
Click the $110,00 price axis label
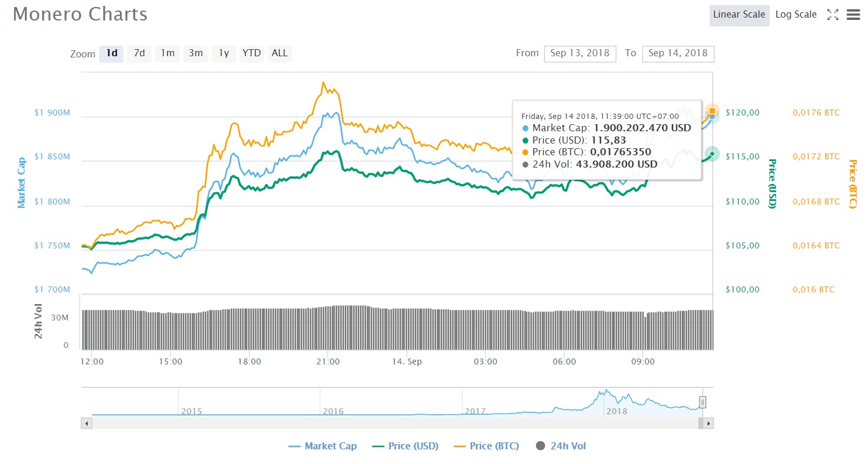tap(743, 202)
